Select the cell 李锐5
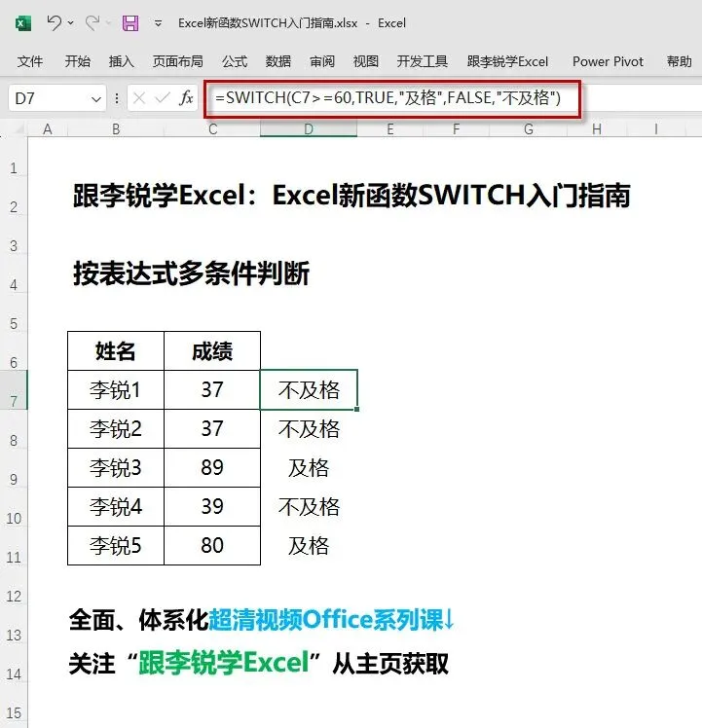 pyautogui.click(x=116, y=546)
